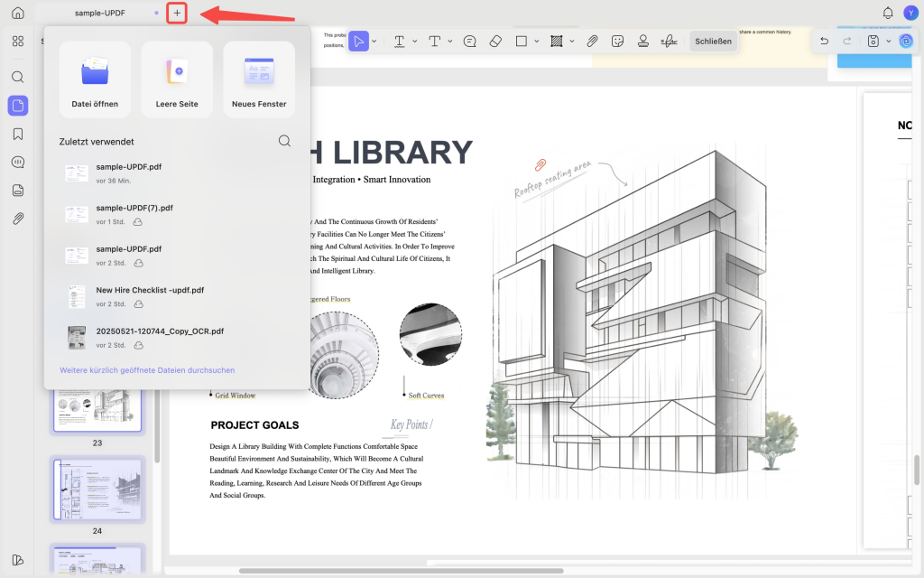The width and height of the screenshot is (924, 578).
Task: Expand the text highlight tool dropdown
Action: pos(415,42)
